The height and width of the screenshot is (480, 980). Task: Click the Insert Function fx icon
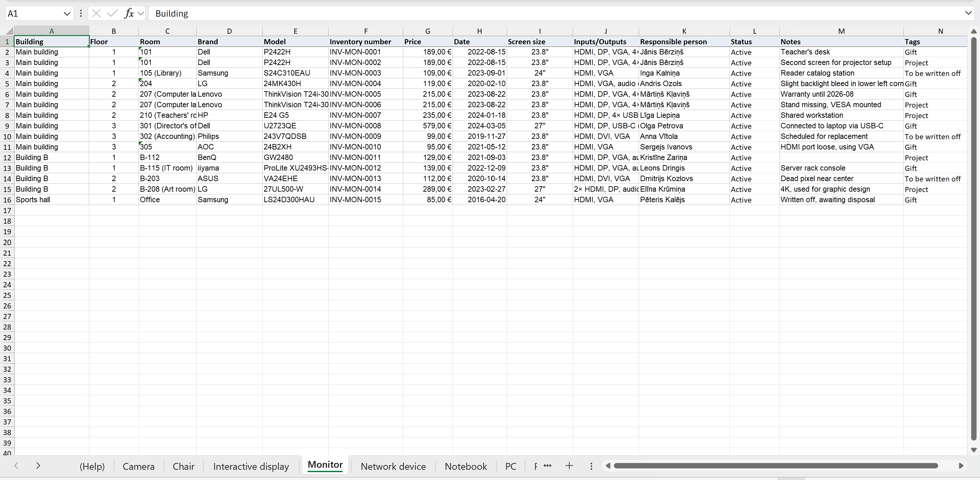[129, 13]
